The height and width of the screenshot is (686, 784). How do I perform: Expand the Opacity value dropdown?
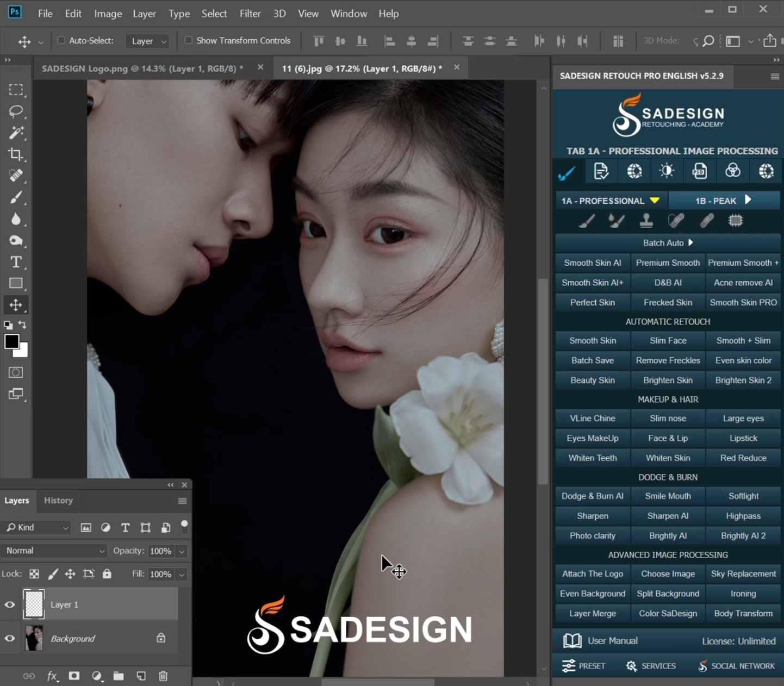tap(182, 551)
